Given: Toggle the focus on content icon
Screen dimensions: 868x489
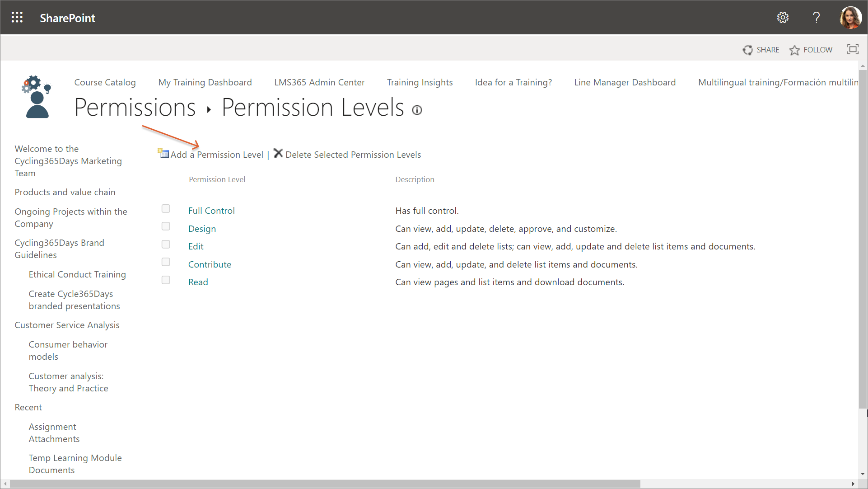Looking at the screenshot, I should point(853,49).
